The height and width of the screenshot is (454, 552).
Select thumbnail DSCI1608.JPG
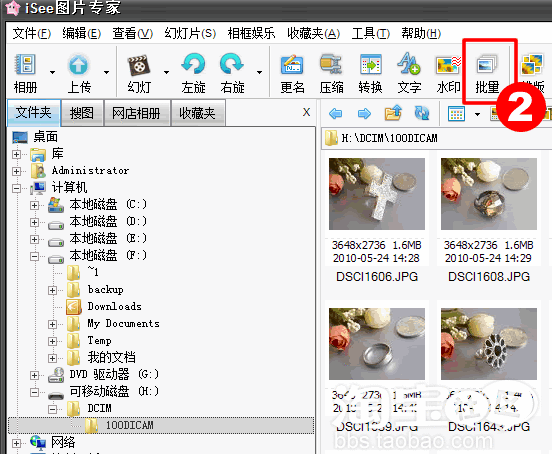point(489,194)
